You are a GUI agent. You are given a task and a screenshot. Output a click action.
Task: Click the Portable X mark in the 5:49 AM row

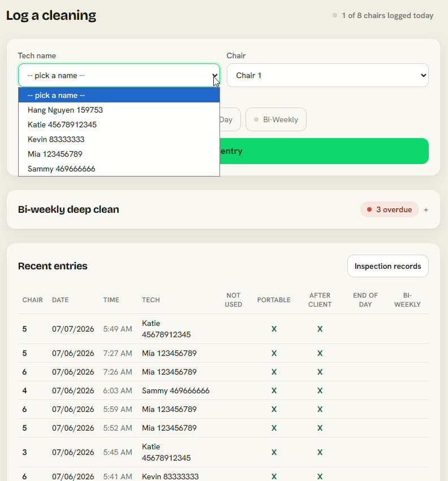pyautogui.click(x=274, y=329)
